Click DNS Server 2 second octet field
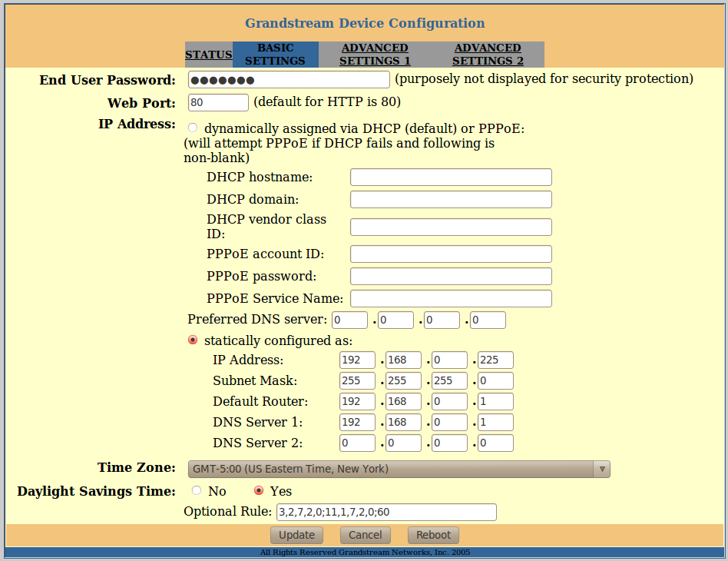The height and width of the screenshot is (561, 728). click(x=403, y=443)
